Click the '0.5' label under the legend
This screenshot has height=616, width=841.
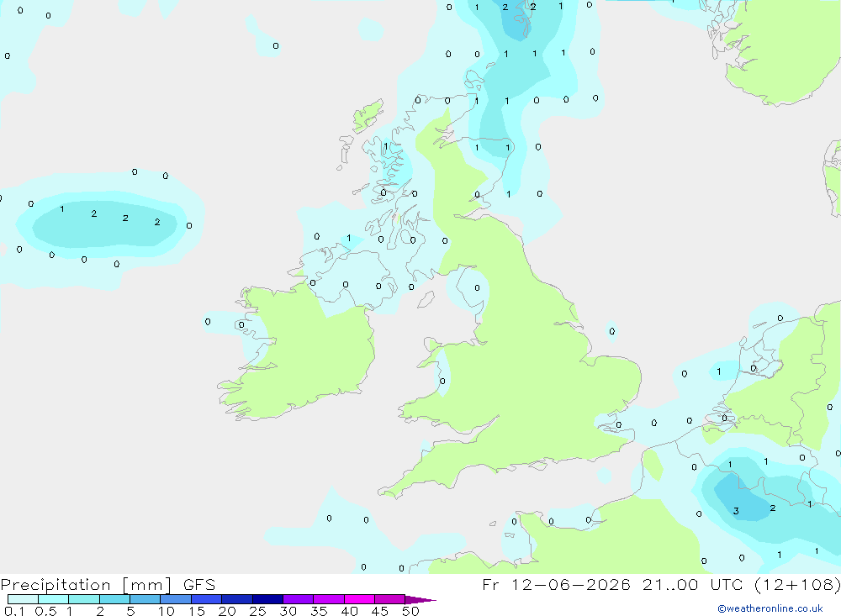[x=45, y=611]
